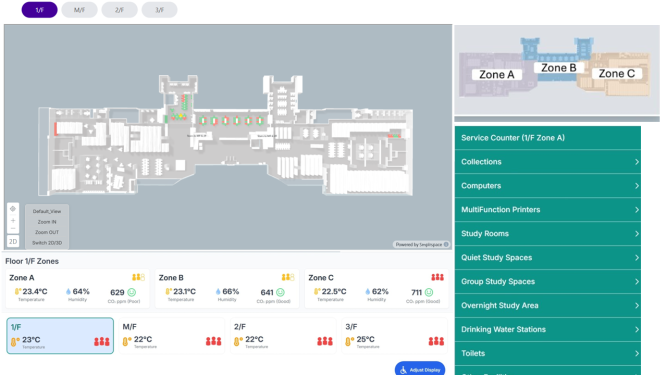Viewport: 667px width, 375px height.
Task: Expand the Quiet Study Spaces category
Action: 548,258
